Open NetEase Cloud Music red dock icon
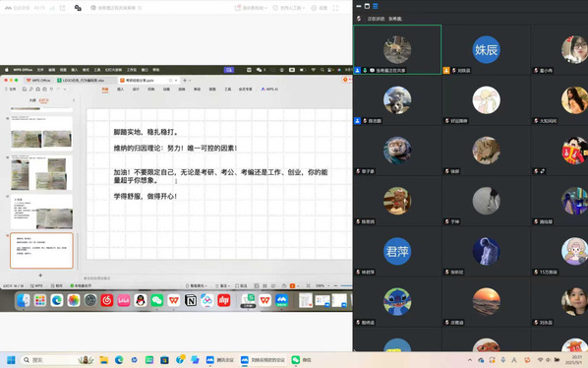This screenshot has height=368, width=588. 107,300
